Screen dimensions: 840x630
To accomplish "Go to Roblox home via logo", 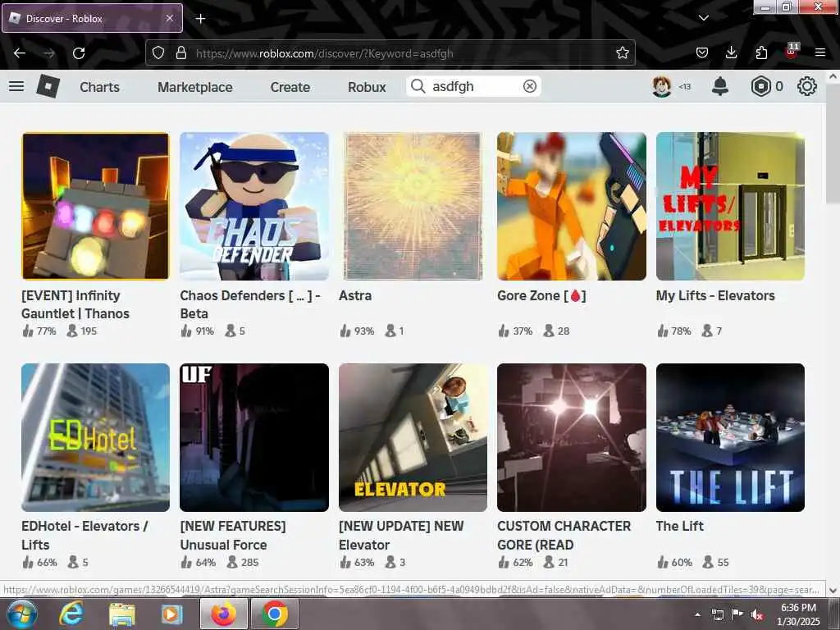I will click(48, 86).
